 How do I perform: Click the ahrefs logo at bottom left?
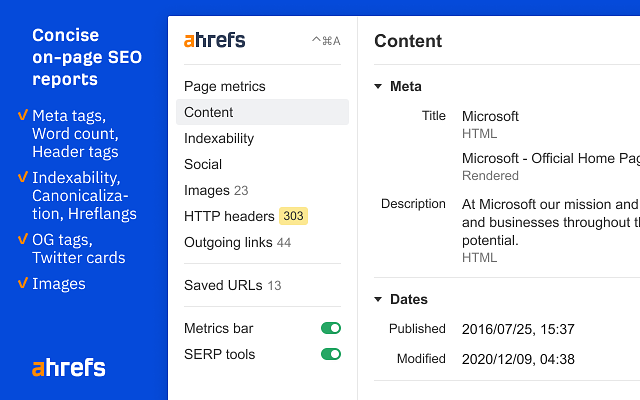pos(69,367)
